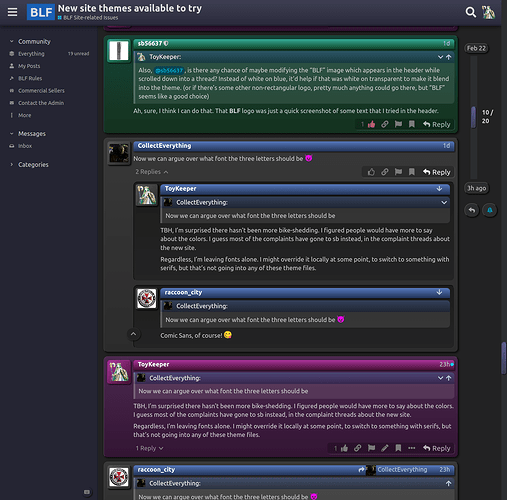Collapse the 2 Replies section
507x500 pixels.
tap(152, 172)
